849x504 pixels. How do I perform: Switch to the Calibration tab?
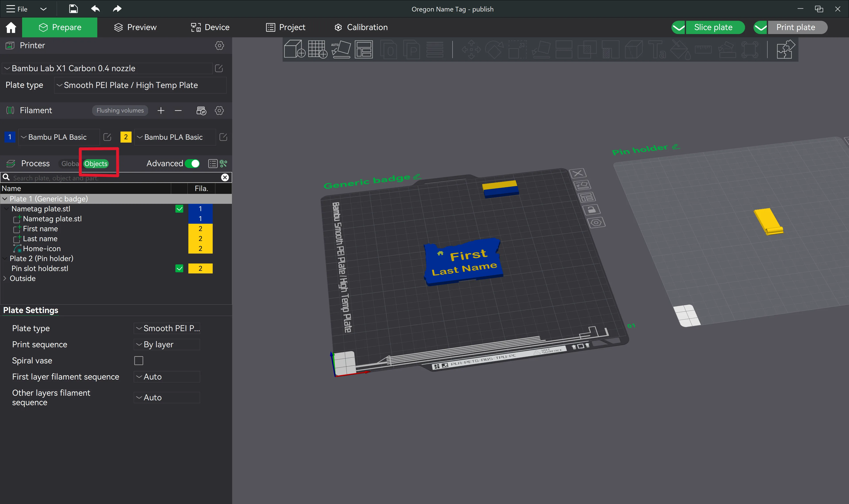coord(361,27)
